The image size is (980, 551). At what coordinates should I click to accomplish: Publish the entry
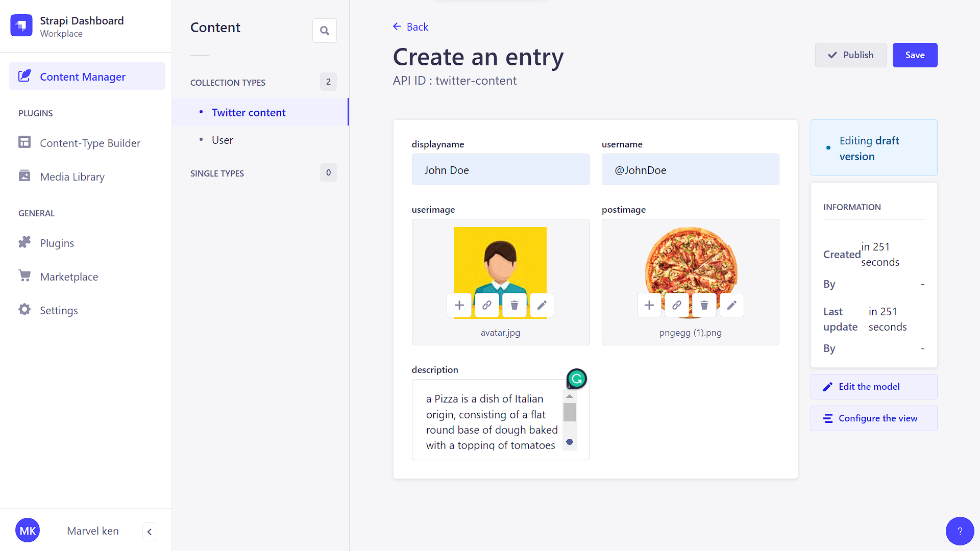click(850, 55)
